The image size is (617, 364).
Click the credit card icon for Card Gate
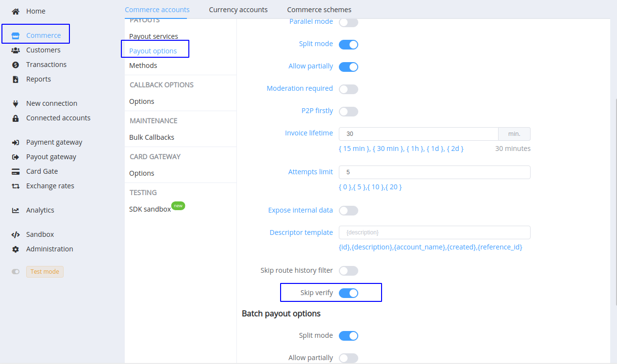(16, 171)
